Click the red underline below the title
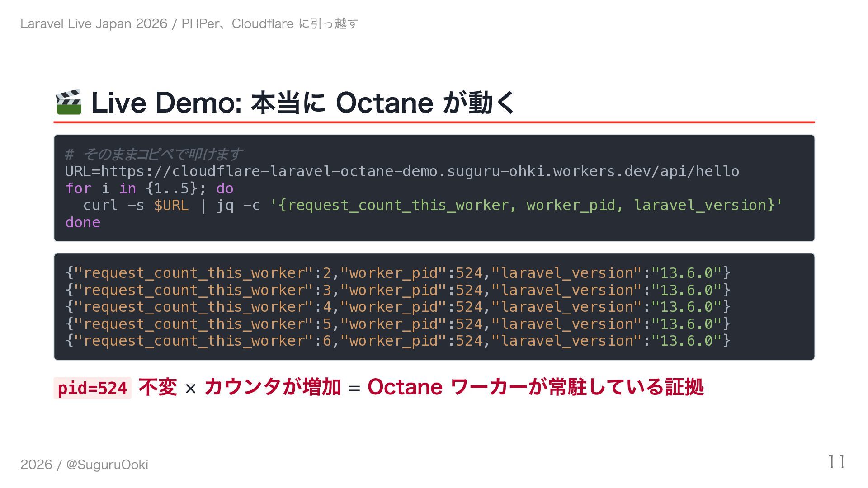The height and width of the screenshot is (488, 868). [x=434, y=122]
